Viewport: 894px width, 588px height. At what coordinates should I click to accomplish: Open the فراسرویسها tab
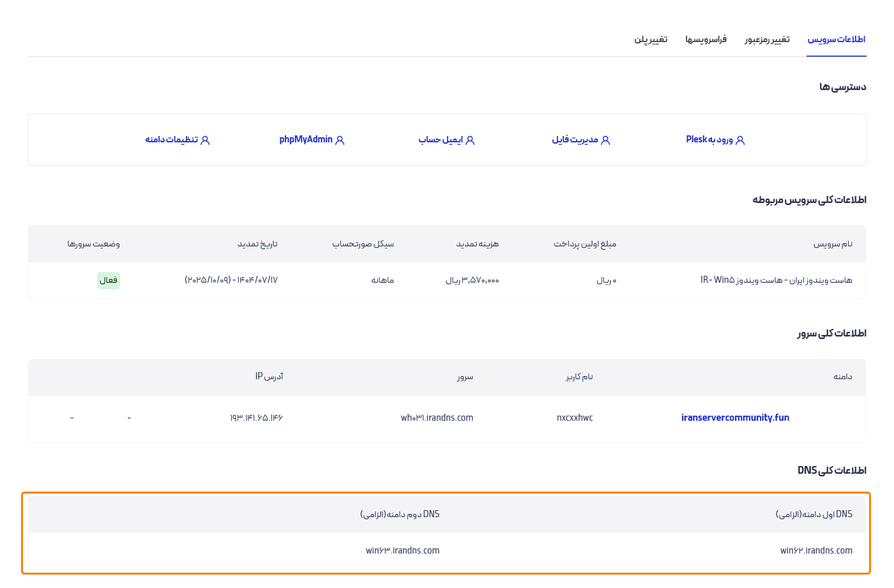706,39
